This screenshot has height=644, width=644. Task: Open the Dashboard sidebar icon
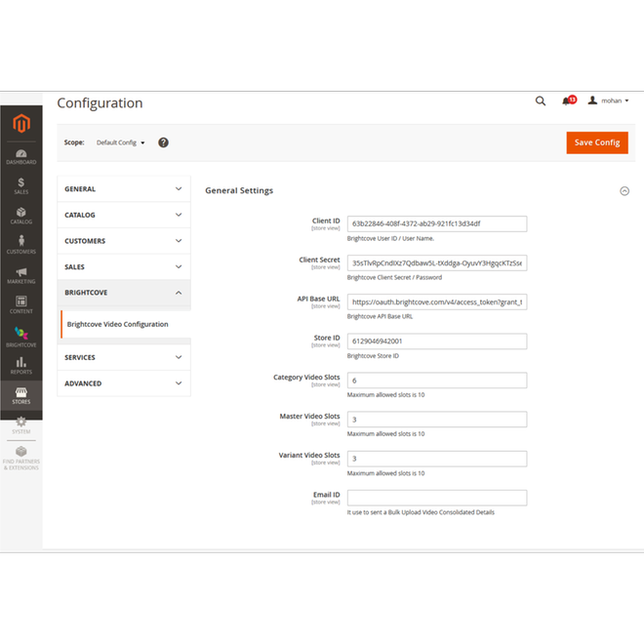(21, 156)
